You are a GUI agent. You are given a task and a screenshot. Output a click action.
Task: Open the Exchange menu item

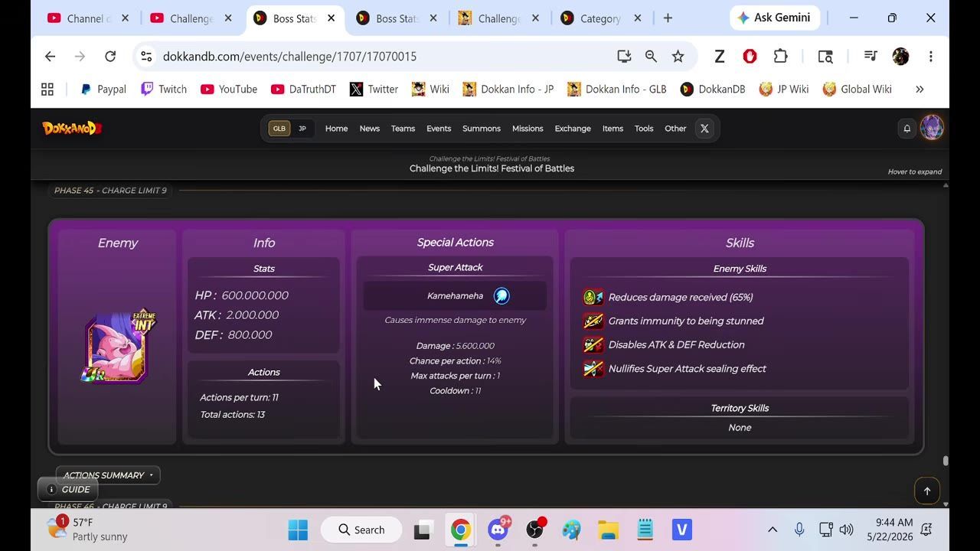coord(573,129)
